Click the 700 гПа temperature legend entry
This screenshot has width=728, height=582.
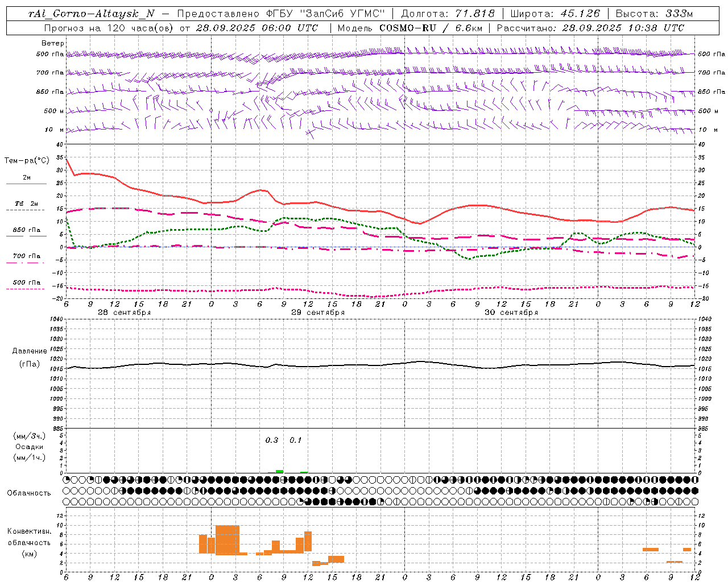tap(27, 256)
